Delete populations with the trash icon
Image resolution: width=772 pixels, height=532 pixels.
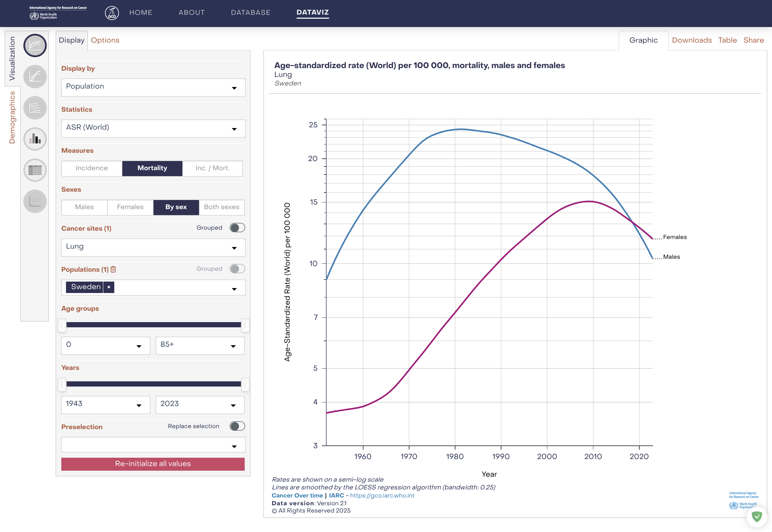tap(113, 269)
